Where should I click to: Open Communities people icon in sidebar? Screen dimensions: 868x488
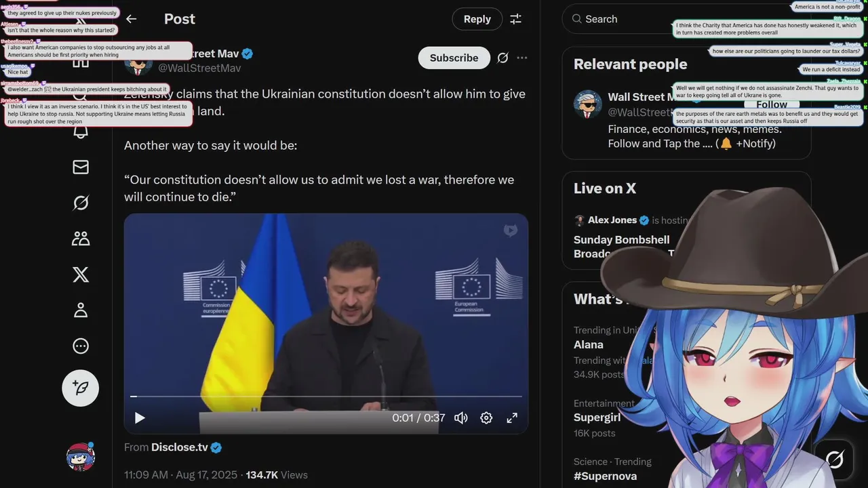click(x=81, y=239)
